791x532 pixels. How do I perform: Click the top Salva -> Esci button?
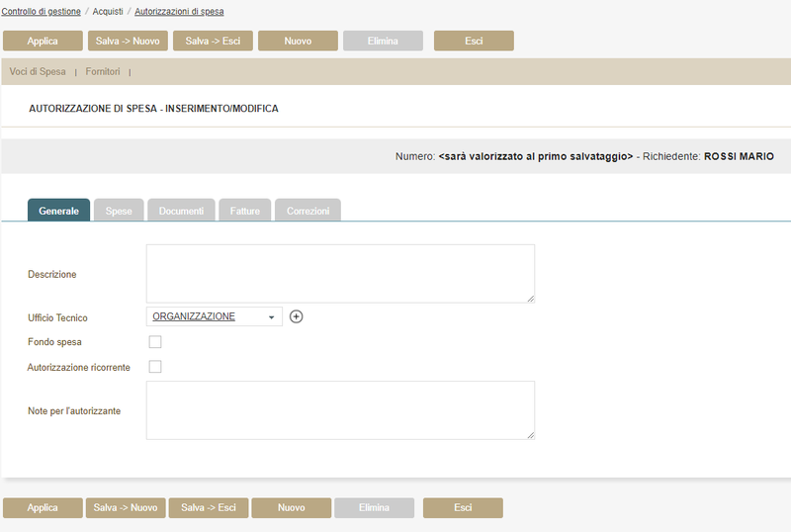tap(213, 41)
